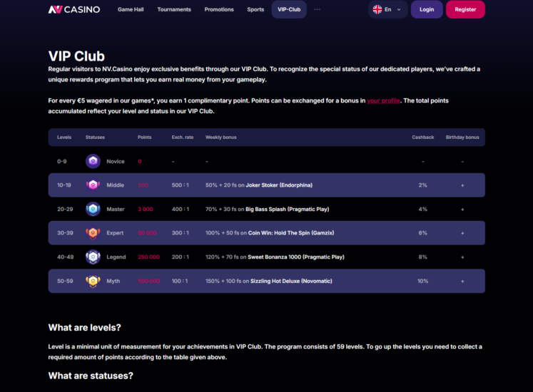Image resolution: width=533 pixels, height=392 pixels.
Task: Click the Middle level birthday bonus plus
Action: pyautogui.click(x=462, y=185)
